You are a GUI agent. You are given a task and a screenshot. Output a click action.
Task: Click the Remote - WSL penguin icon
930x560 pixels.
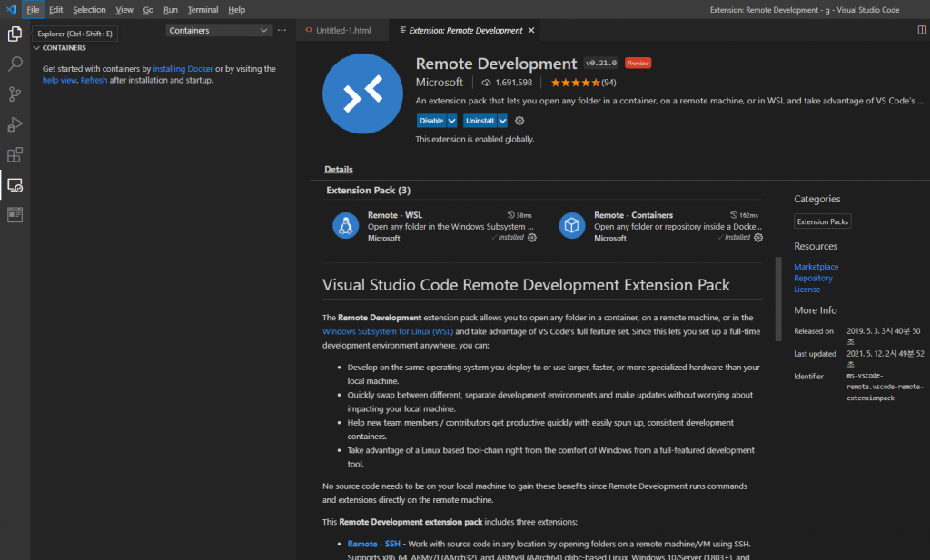point(345,226)
